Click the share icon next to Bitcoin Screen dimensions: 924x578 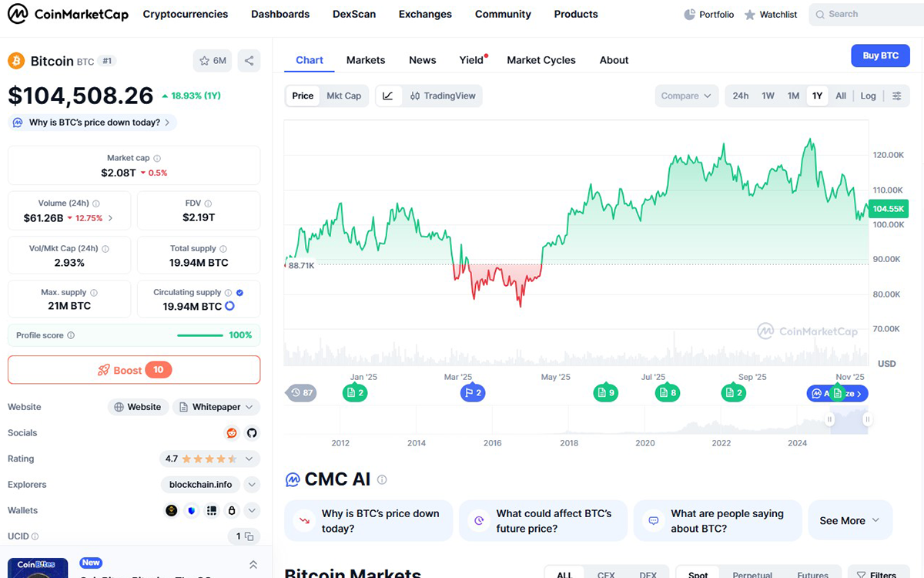click(x=249, y=61)
